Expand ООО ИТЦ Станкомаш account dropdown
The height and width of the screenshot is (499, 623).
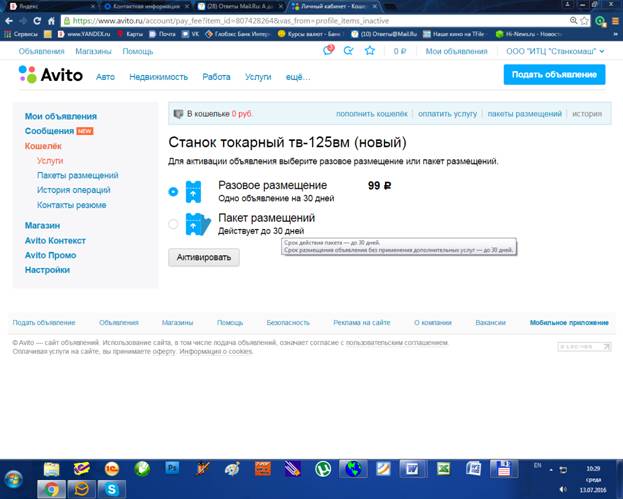click(555, 51)
